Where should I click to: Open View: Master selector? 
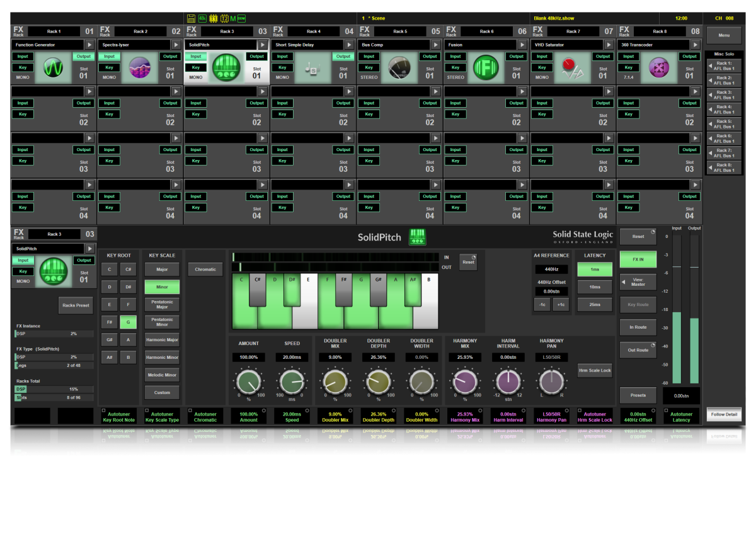tap(638, 282)
